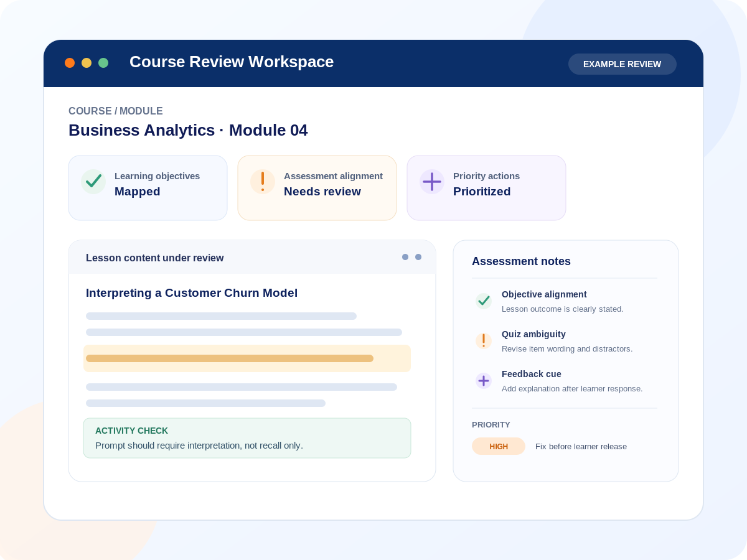Open the Assessment alignment Needs review card
Screen dimensions: 747x560
coord(317,188)
